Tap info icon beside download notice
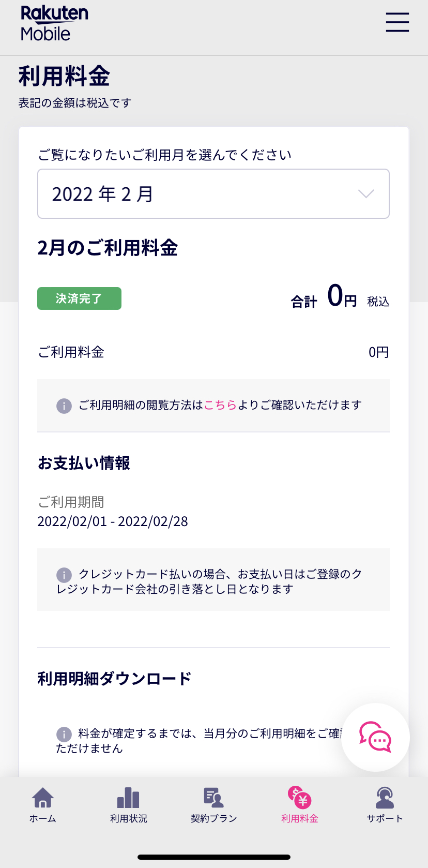 pos(64,734)
